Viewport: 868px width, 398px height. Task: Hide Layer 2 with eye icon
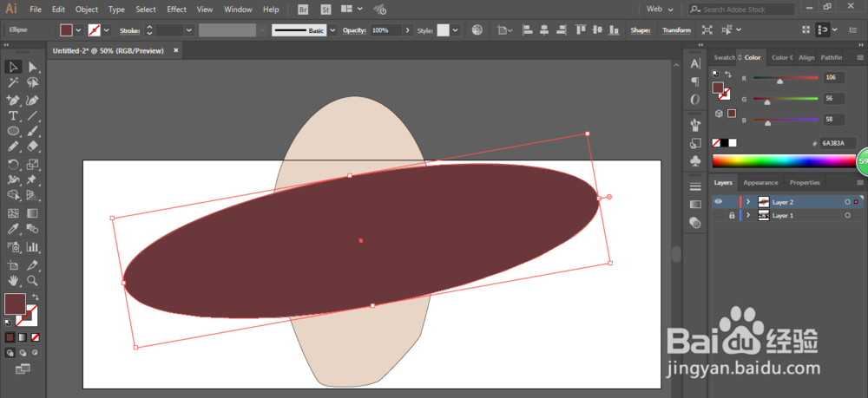718,202
